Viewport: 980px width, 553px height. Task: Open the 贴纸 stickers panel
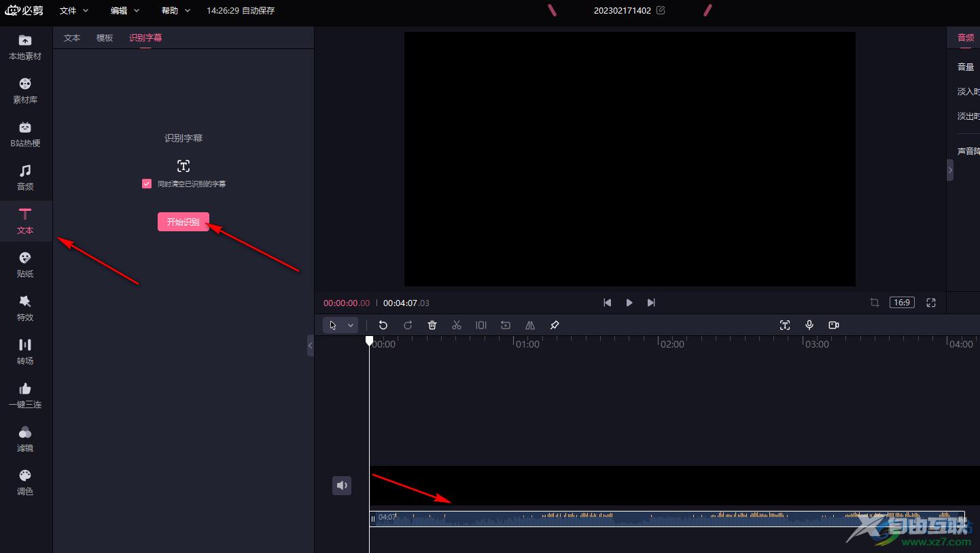click(x=25, y=265)
